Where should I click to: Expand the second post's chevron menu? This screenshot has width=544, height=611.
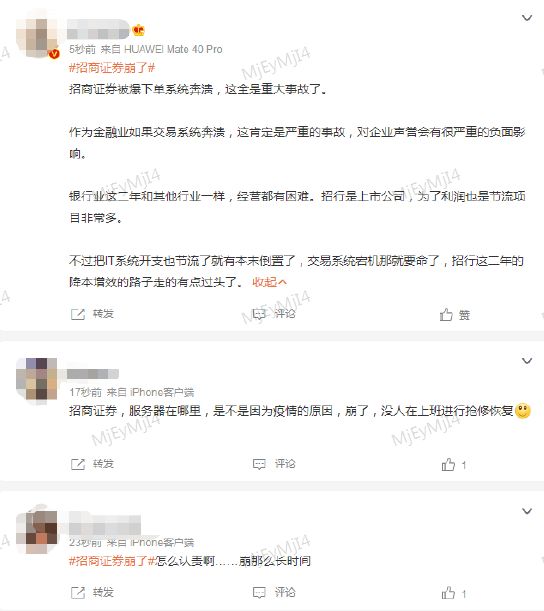pos(527,361)
